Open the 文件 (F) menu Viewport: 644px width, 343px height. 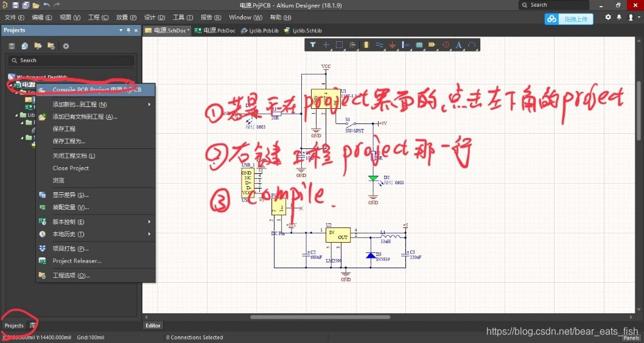[15, 17]
